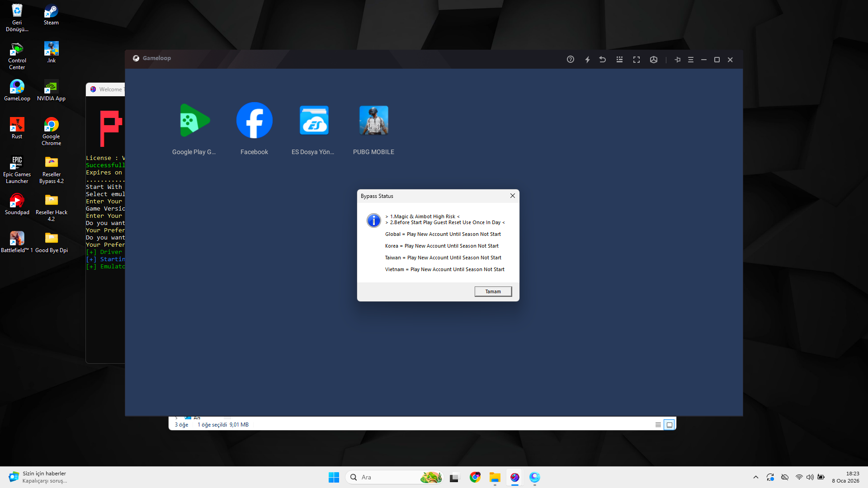Viewport: 868px width, 488px height.
Task: Select the Steam desktop shortcut
Action: pos(51,14)
